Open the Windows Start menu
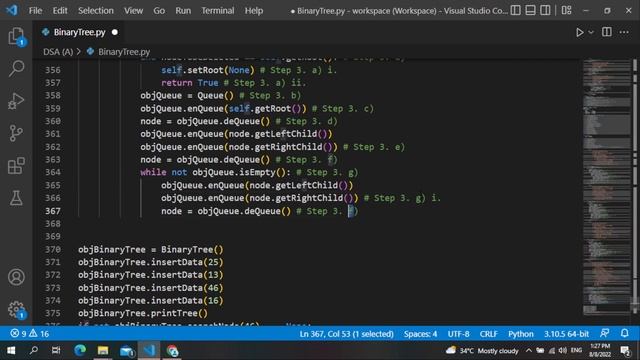The image size is (640, 360). pos(11,351)
